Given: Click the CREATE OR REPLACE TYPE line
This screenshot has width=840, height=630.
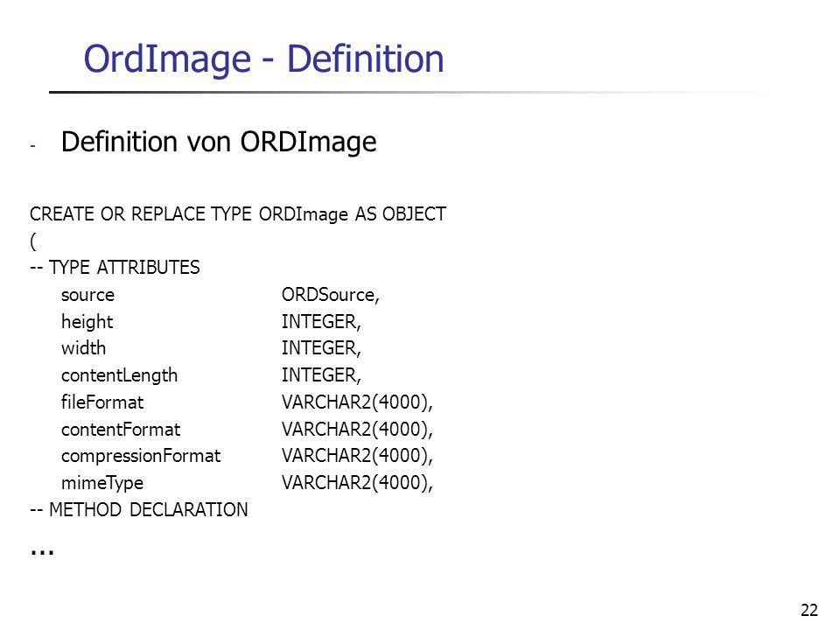Looking at the screenshot, I should (238, 214).
